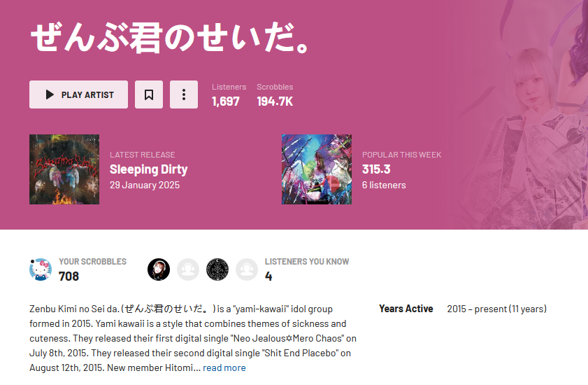Image resolution: width=588 pixels, height=385 pixels.
Task: Open the track titled 315.3
Action: coord(376,169)
